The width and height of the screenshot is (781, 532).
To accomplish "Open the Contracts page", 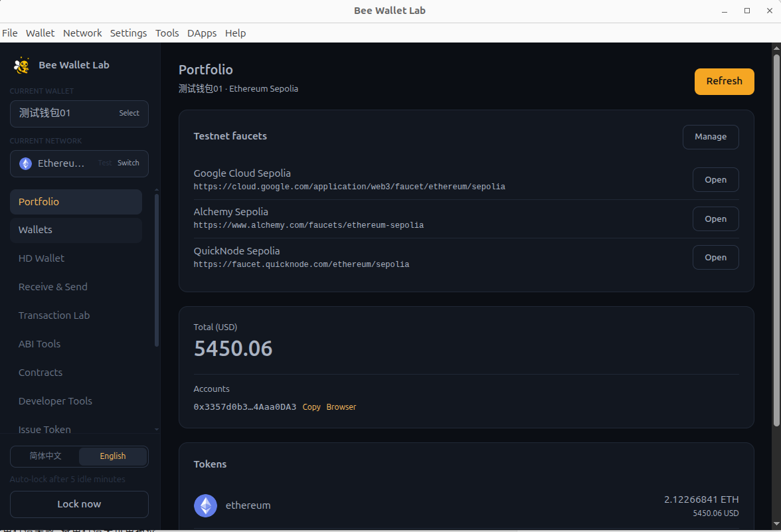I will (x=76, y=373).
